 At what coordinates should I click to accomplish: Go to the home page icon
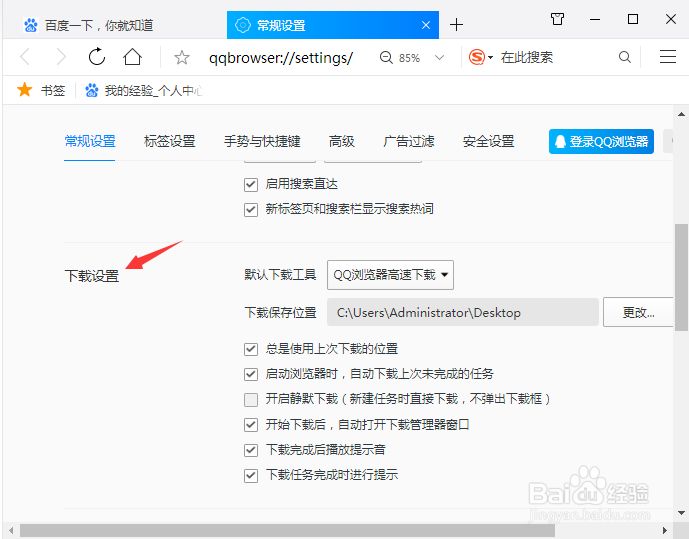coord(132,57)
